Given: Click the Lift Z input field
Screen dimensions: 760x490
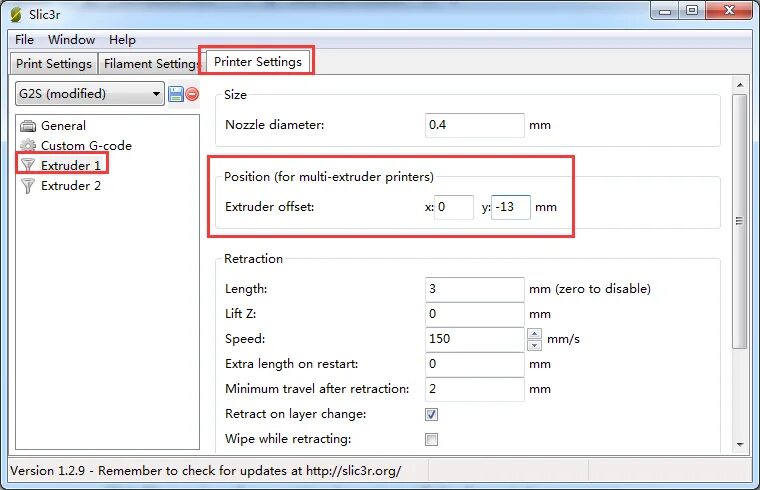Looking at the screenshot, I should (x=475, y=314).
